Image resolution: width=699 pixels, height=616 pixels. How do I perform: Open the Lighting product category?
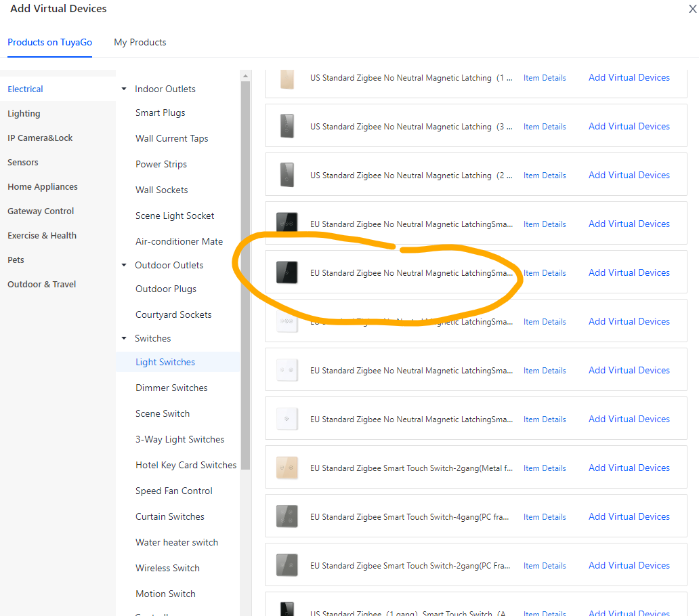[x=24, y=113]
